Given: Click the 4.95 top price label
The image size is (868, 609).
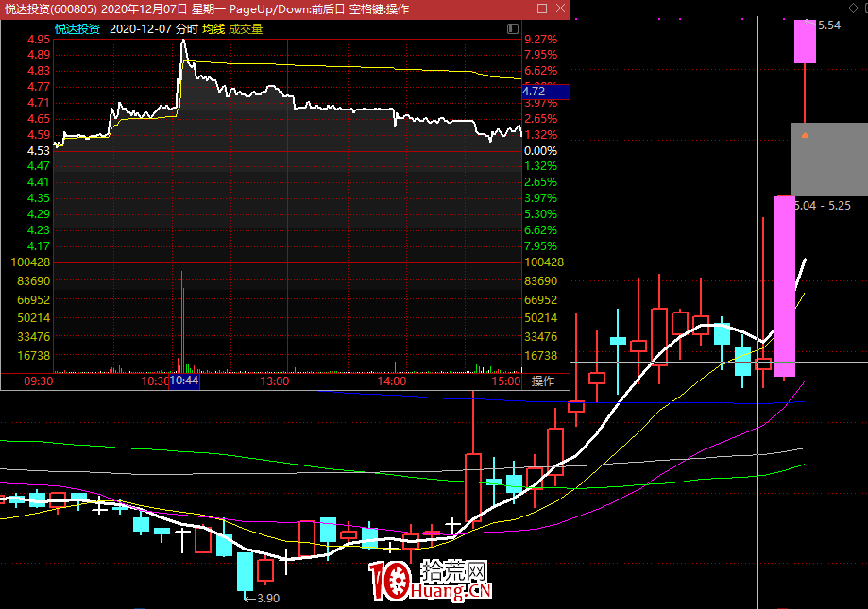Looking at the screenshot, I should [x=39, y=40].
